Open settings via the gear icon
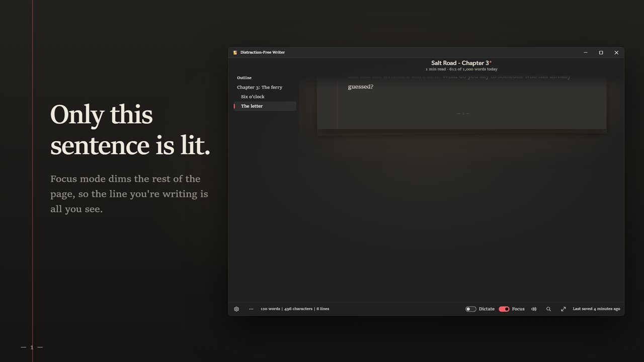Viewport: 644px width, 362px height. pyautogui.click(x=236, y=309)
